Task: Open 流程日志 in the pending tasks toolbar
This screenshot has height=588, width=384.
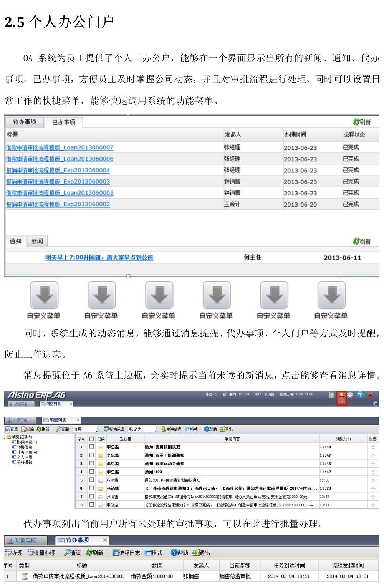Action: (x=126, y=553)
